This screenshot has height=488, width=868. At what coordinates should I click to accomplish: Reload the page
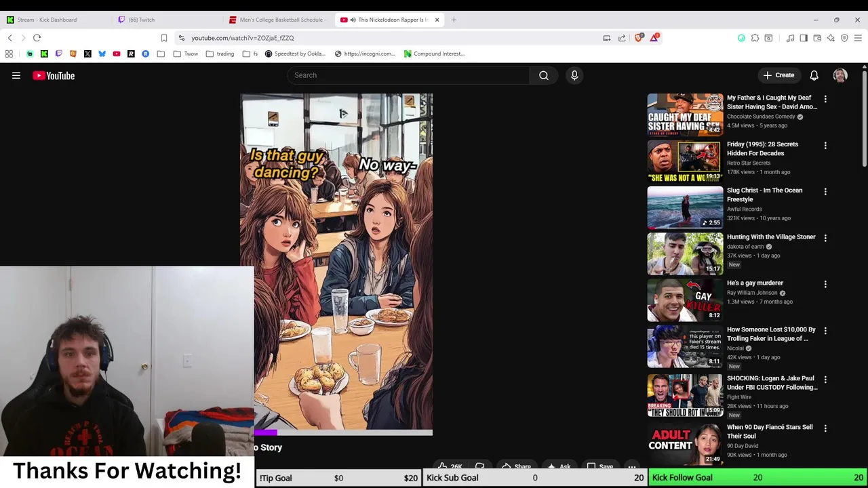click(x=37, y=38)
